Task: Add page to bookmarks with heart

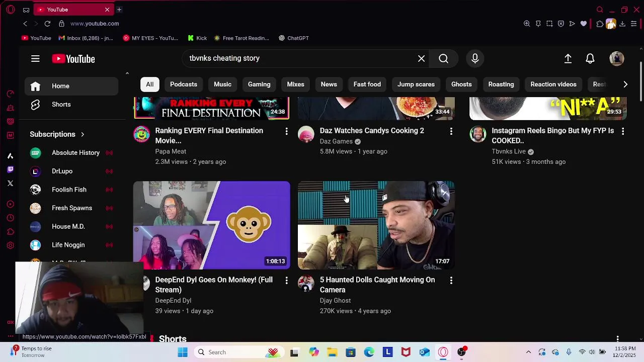Action: click(584, 24)
